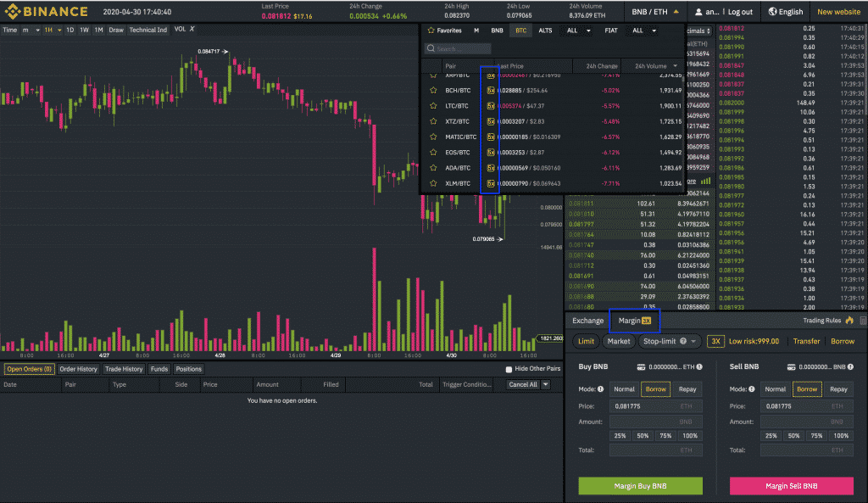Select Borrow mode in Buy BNB panel
The image size is (868, 503).
[656, 388]
